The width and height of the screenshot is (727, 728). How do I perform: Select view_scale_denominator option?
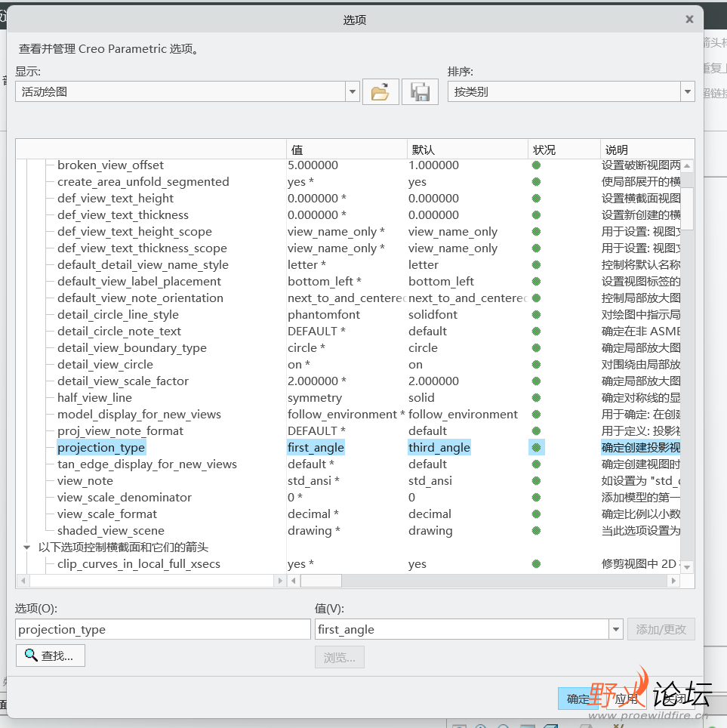click(125, 498)
